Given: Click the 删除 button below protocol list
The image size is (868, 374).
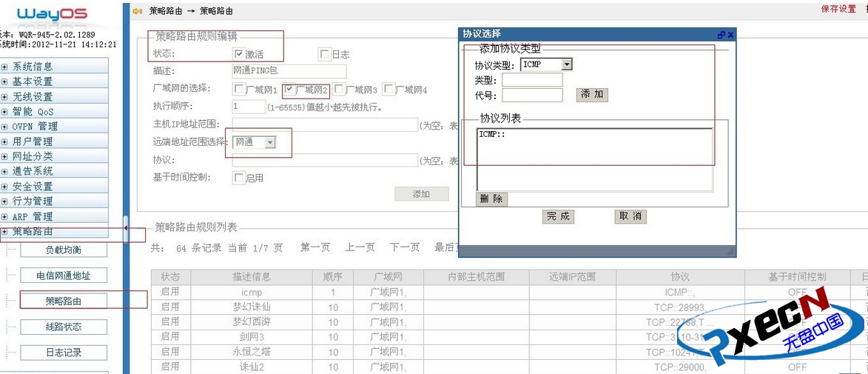Looking at the screenshot, I should [x=491, y=199].
